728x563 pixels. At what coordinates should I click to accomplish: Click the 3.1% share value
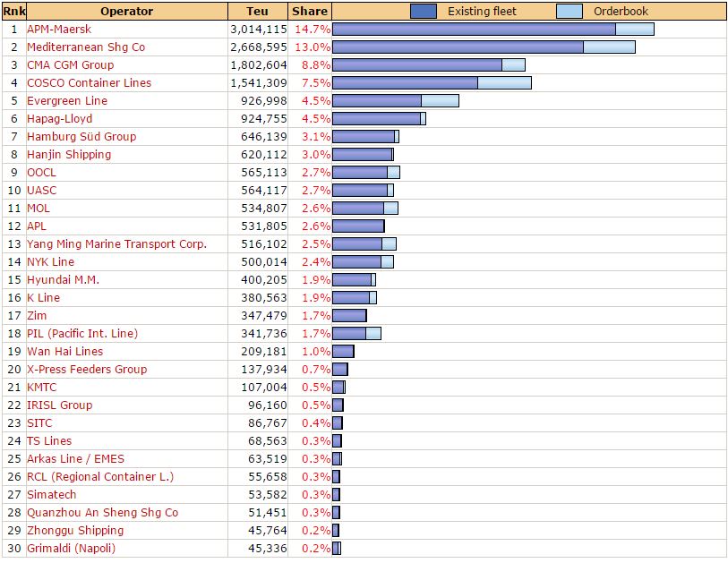[316, 136]
